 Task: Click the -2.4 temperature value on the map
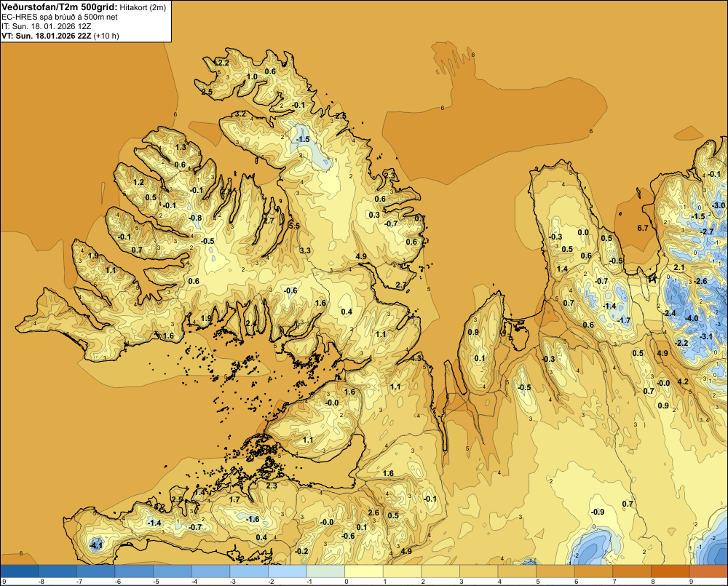669,313
